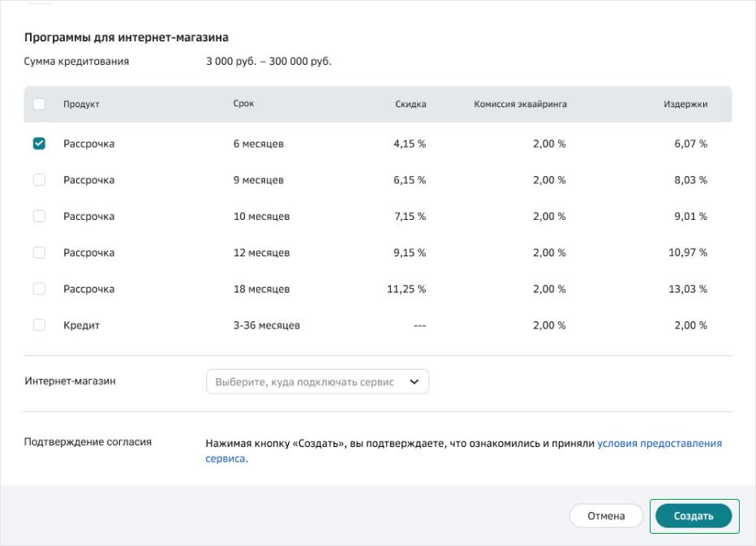Tick the 18 месяцев Рассрочка checkbox

[x=39, y=289]
